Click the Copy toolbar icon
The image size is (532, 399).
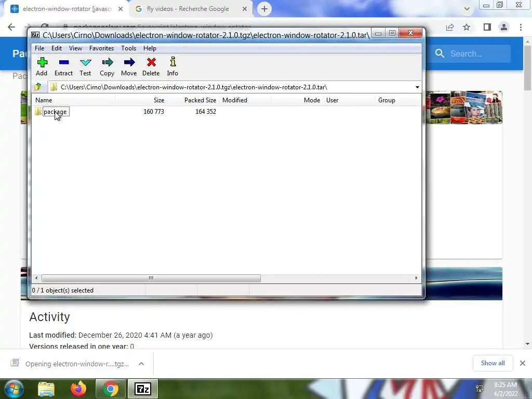point(107,66)
